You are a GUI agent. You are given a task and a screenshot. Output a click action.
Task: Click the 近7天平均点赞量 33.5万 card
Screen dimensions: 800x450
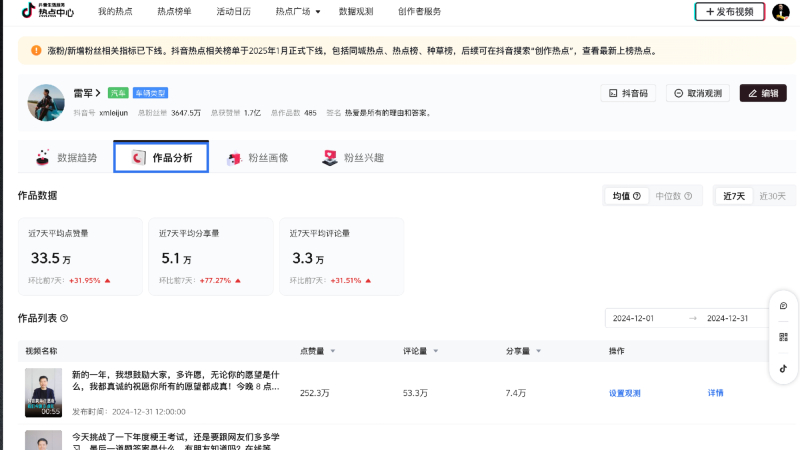click(80, 257)
